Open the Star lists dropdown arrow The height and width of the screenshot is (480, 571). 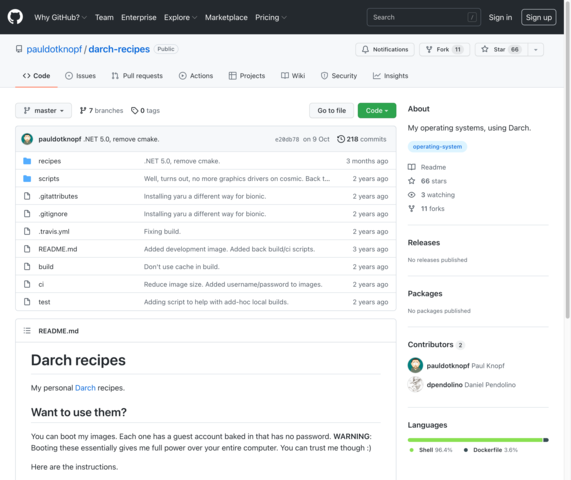pos(536,49)
